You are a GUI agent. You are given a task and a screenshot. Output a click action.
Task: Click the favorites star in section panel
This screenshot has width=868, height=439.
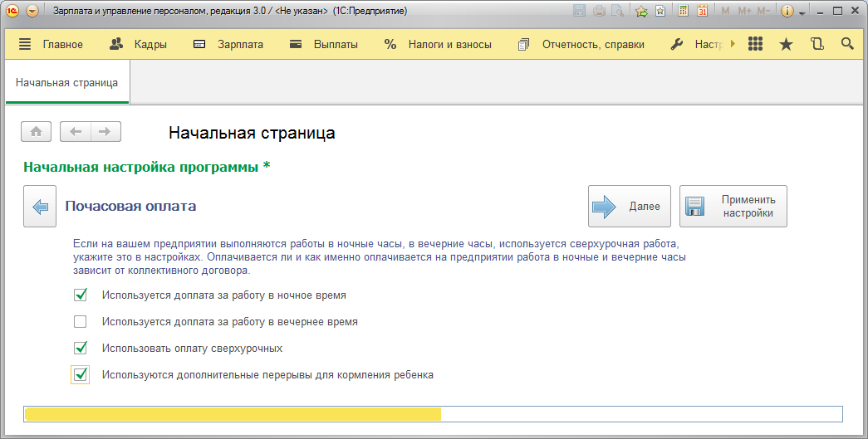point(786,45)
